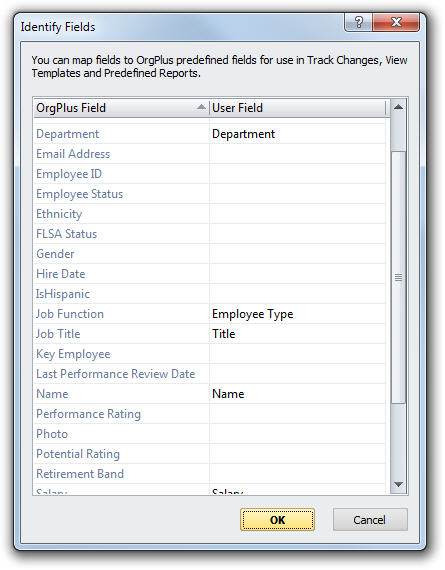
Task: Click the User Field cell for Photo
Action: pos(297,434)
